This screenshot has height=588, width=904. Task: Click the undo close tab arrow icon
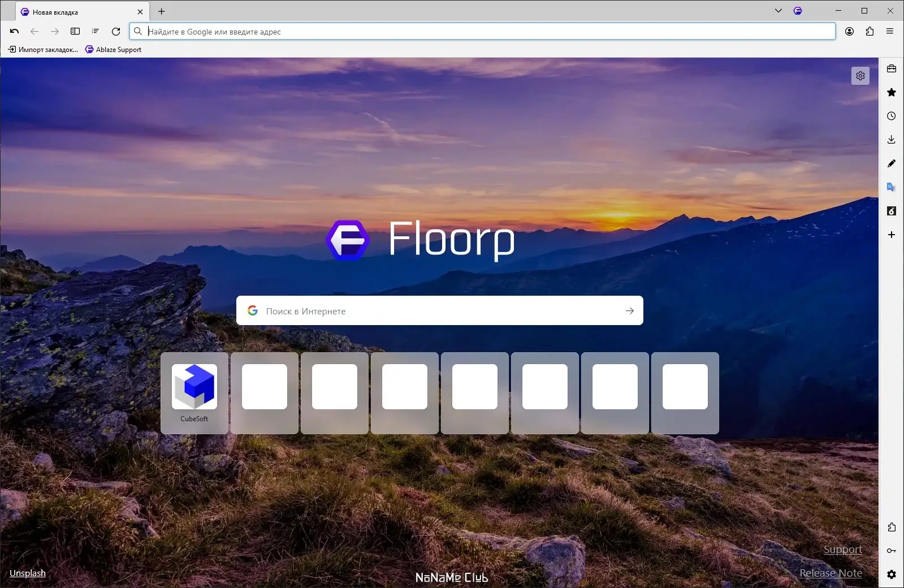click(x=15, y=32)
